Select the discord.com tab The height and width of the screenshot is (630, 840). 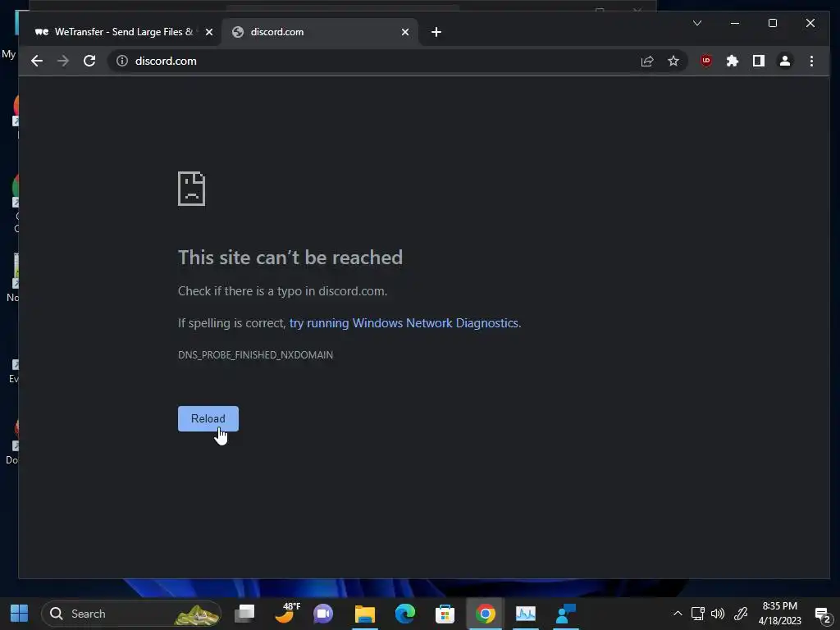click(x=320, y=32)
